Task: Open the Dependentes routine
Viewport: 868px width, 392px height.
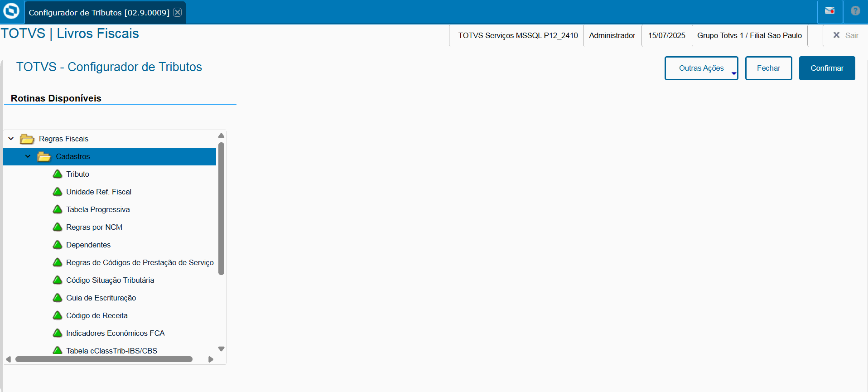Action: pos(88,245)
